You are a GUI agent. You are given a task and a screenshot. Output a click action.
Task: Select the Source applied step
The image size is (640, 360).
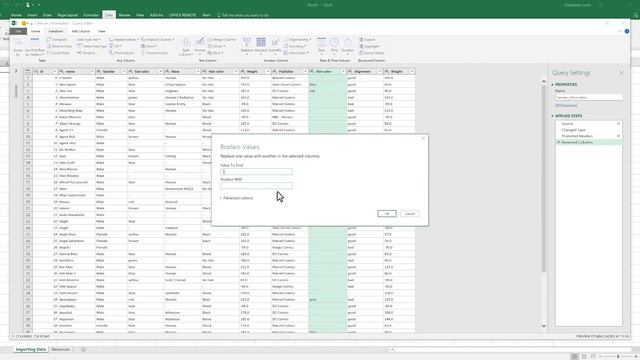pos(567,123)
